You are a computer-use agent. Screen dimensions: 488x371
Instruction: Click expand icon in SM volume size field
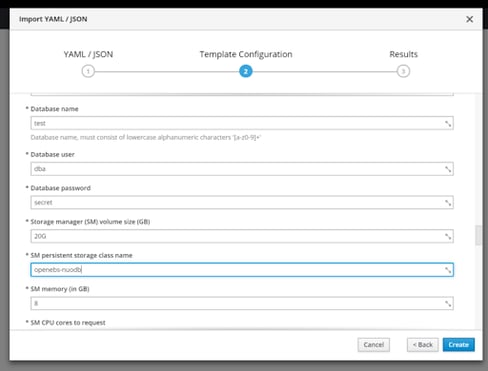click(x=448, y=236)
